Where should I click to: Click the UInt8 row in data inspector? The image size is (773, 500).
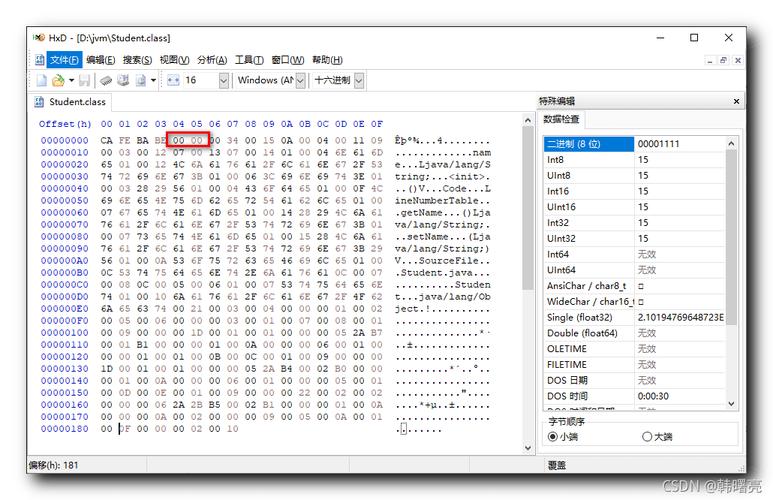click(x=634, y=176)
